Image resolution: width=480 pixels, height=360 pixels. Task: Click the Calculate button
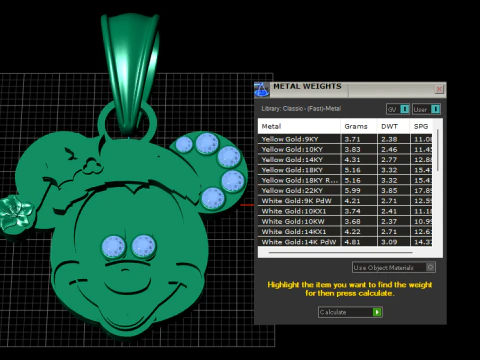pyautogui.click(x=350, y=312)
